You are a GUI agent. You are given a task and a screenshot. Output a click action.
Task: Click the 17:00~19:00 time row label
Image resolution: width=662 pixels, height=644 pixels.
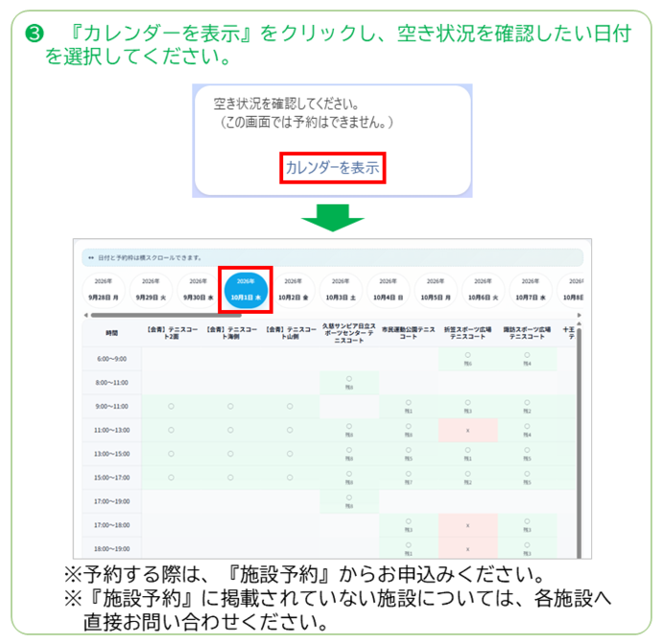coord(112,501)
